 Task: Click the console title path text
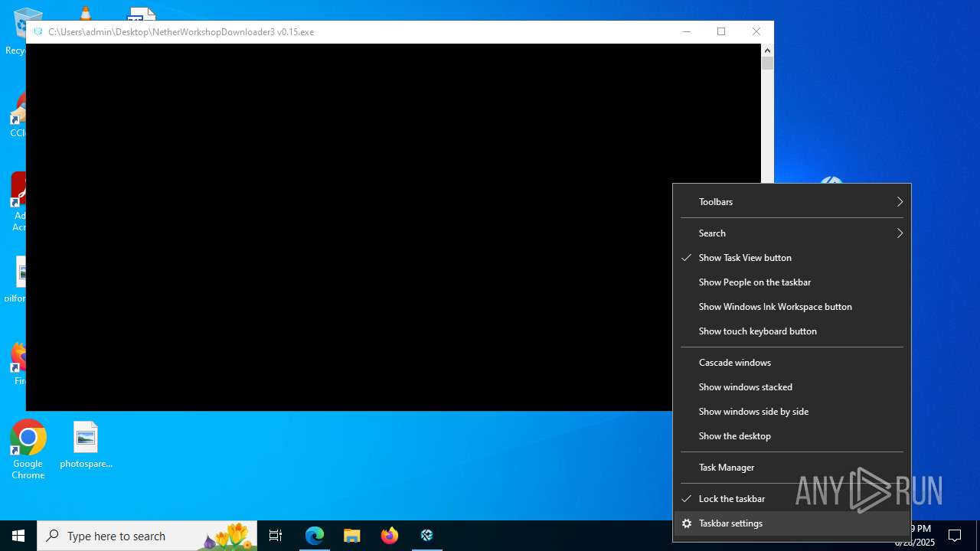[x=181, y=32]
